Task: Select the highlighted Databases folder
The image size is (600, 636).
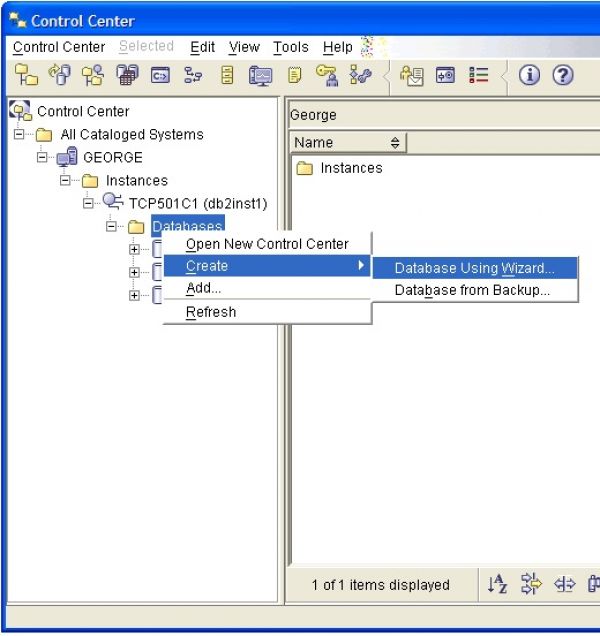Action: [187, 226]
